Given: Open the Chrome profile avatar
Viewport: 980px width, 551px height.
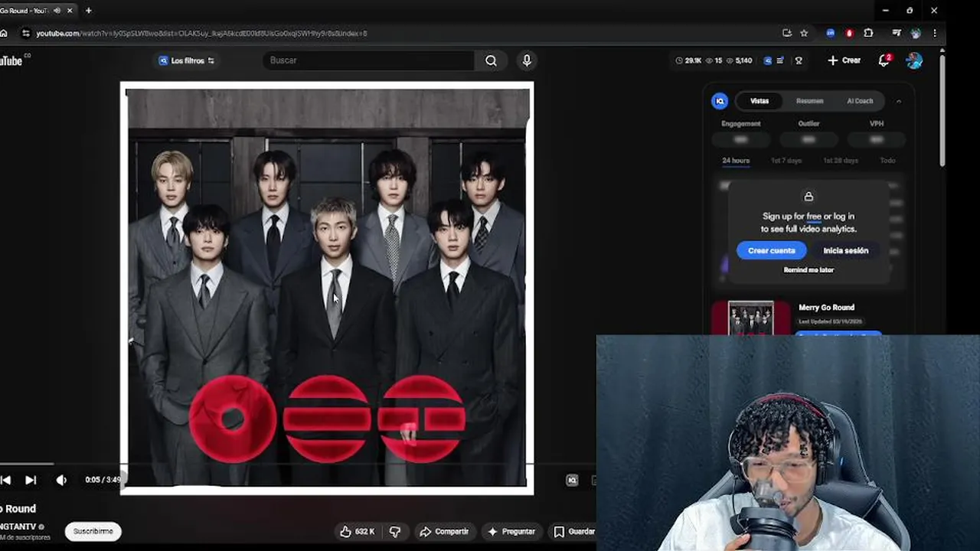Looking at the screenshot, I should [916, 33].
